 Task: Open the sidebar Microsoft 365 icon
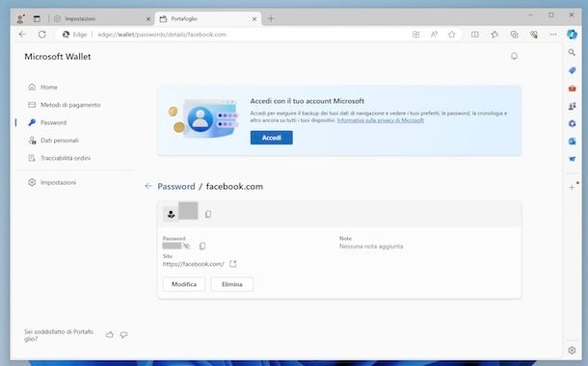coord(572,123)
